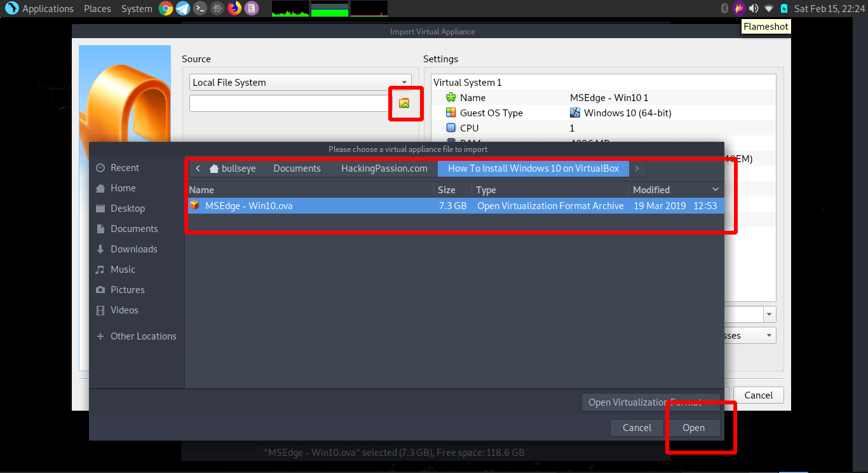Click the clock showing Sat Feb 15, 22:24
Screen dimensions: 868x473
coord(830,8)
